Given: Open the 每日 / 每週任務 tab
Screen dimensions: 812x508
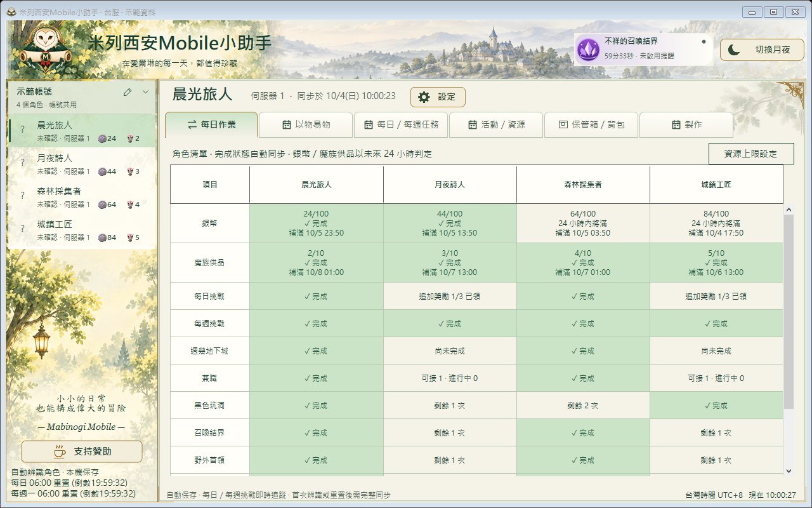Looking at the screenshot, I should tap(401, 125).
